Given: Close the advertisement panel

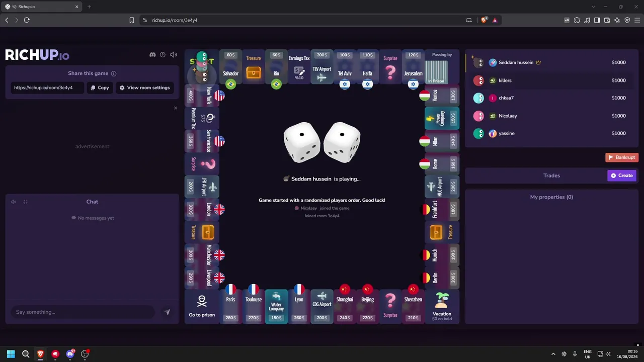Looking at the screenshot, I should 176,108.
